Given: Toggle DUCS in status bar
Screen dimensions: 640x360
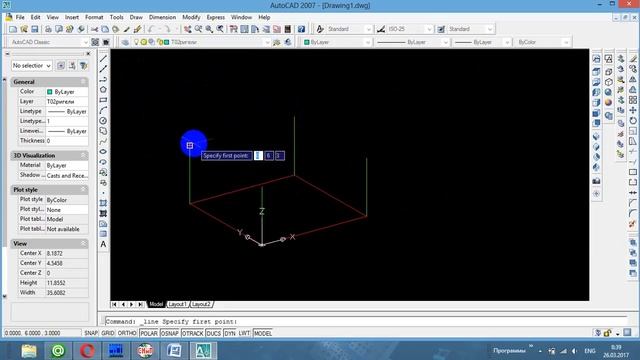Looking at the screenshot, I should click(213, 333).
